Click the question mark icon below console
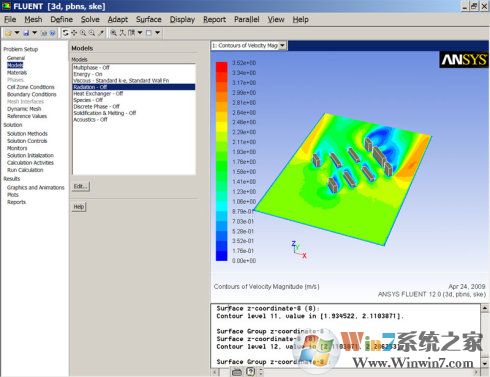 point(250,372)
